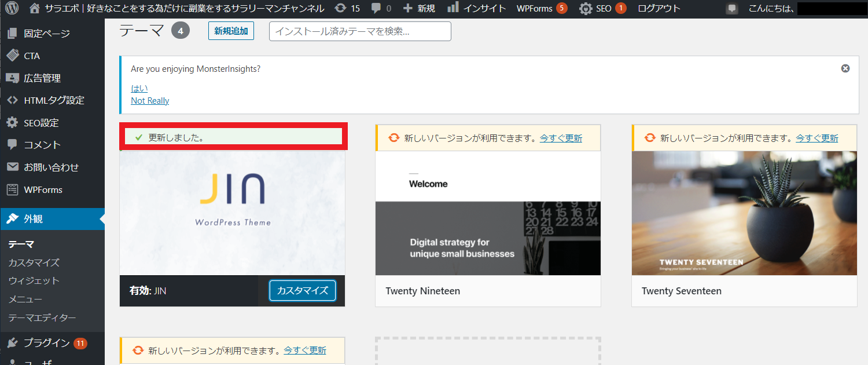Click the カスタマイズ button on JIN theme
868x365 pixels.
pyautogui.click(x=303, y=291)
